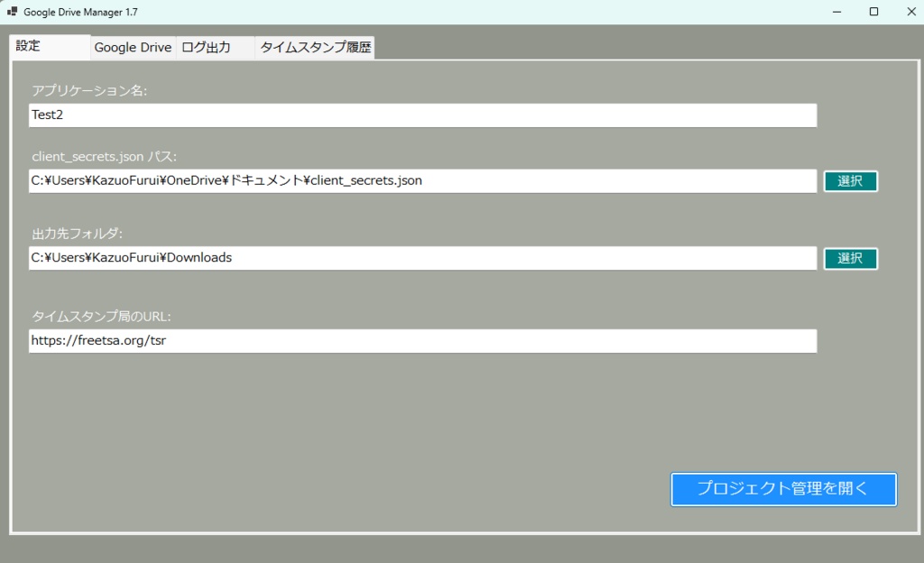Click 選択 button beside client_secrets.json path
Image resolution: width=924 pixels, height=563 pixels.
coord(850,181)
